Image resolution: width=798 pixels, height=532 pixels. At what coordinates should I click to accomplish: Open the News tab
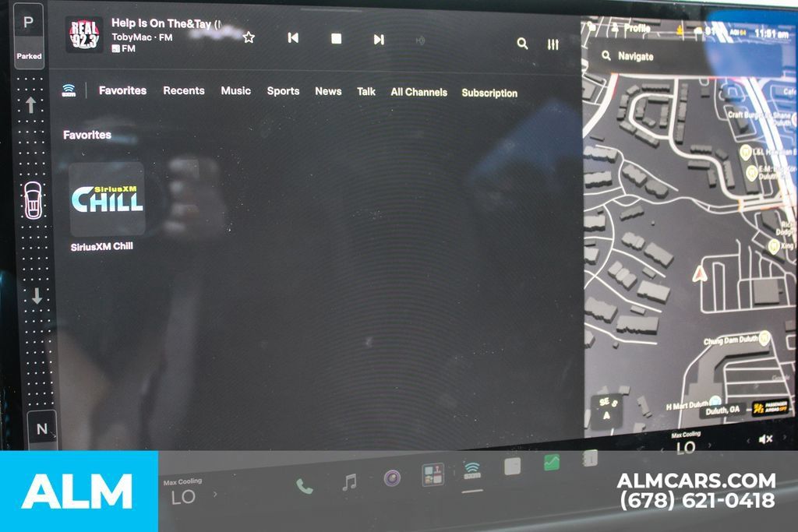click(x=328, y=91)
